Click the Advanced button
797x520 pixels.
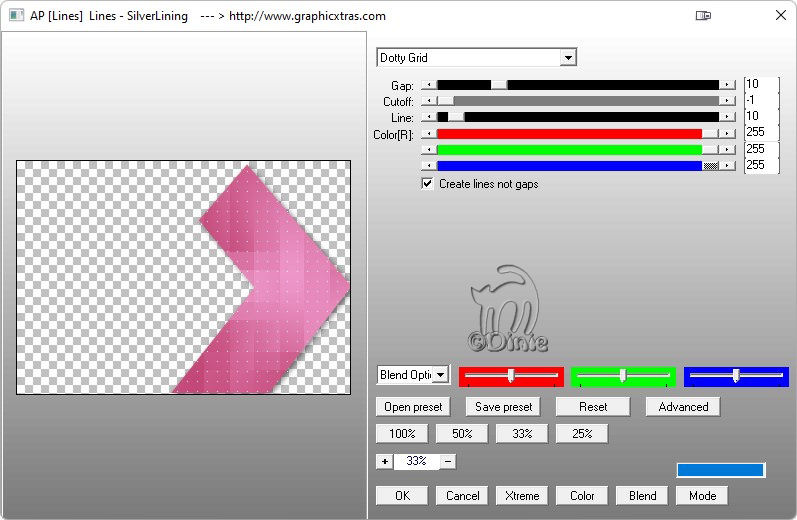coord(683,407)
